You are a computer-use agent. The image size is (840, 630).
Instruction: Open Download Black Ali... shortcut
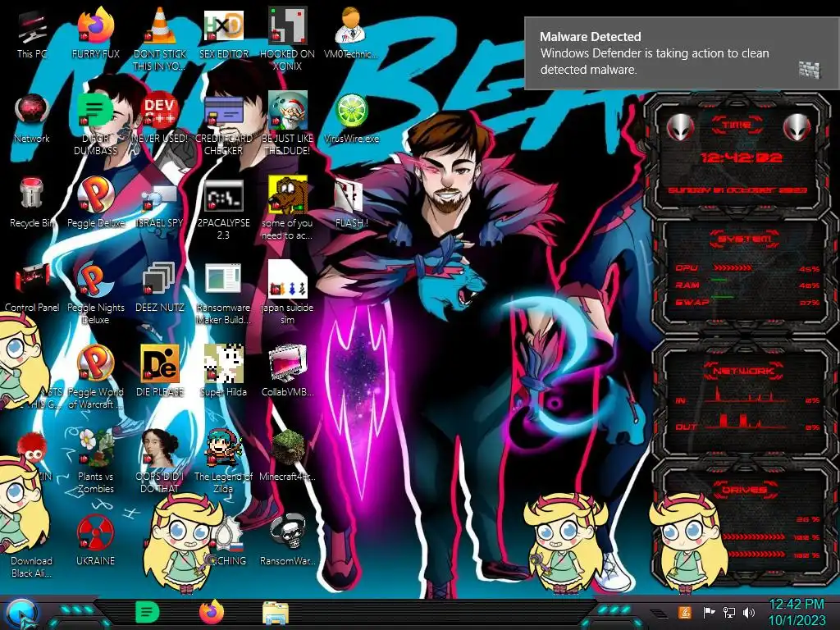point(32,566)
